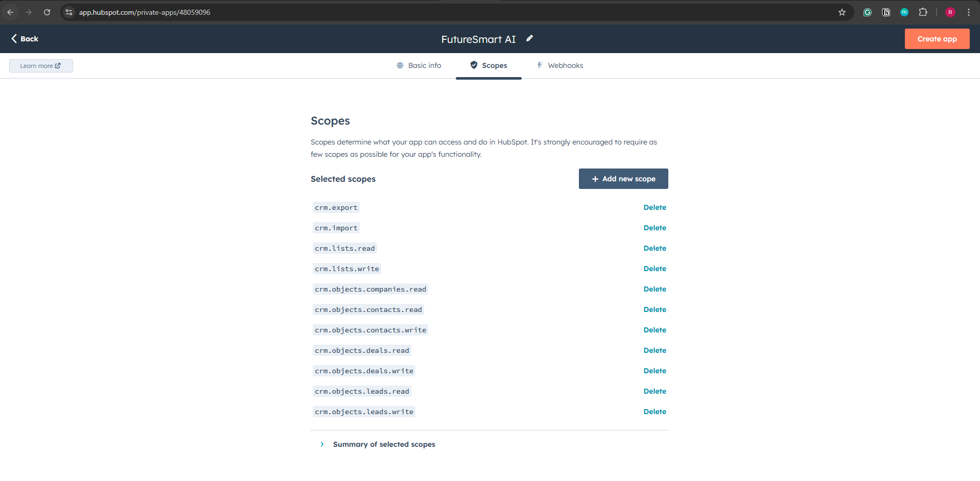This screenshot has height=481, width=980.
Task: Bookmark this page with the star icon
Action: pyautogui.click(x=842, y=12)
